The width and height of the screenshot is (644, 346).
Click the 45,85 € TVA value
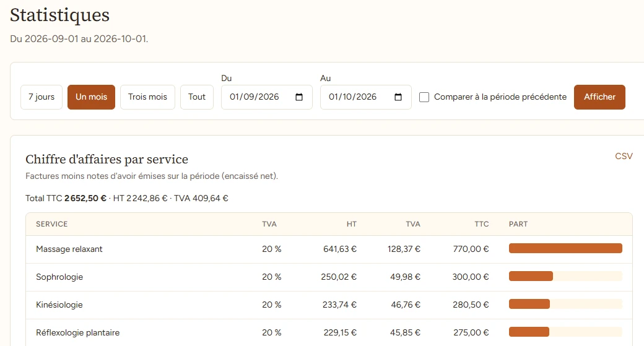405,332
